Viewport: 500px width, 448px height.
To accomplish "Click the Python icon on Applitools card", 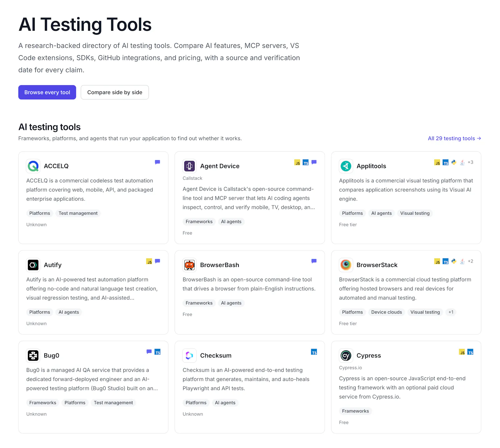I will coord(454,162).
